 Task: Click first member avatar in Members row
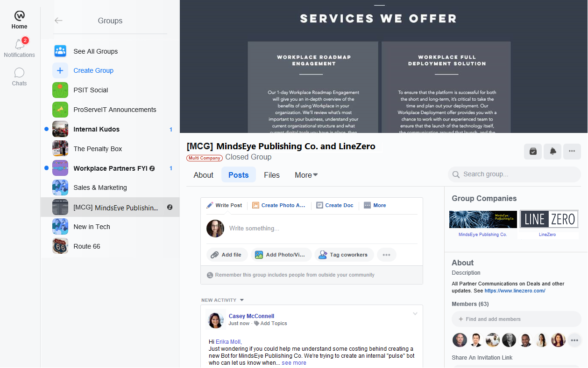click(460, 340)
